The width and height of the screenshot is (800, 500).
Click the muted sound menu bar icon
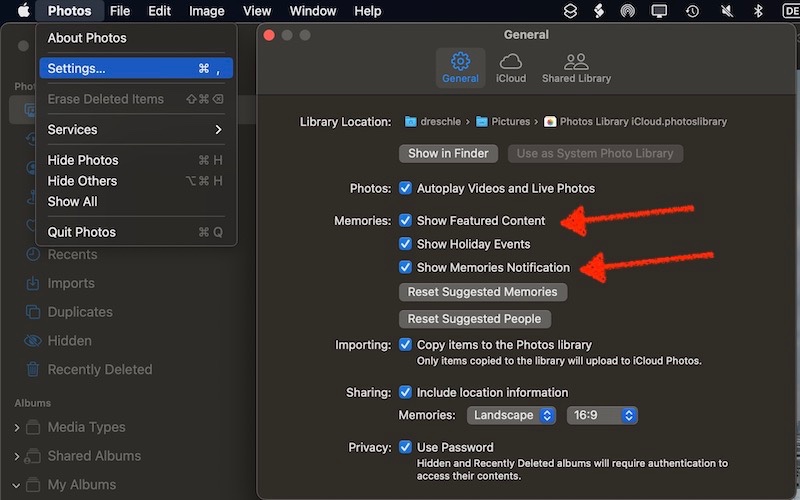pos(727,11)
